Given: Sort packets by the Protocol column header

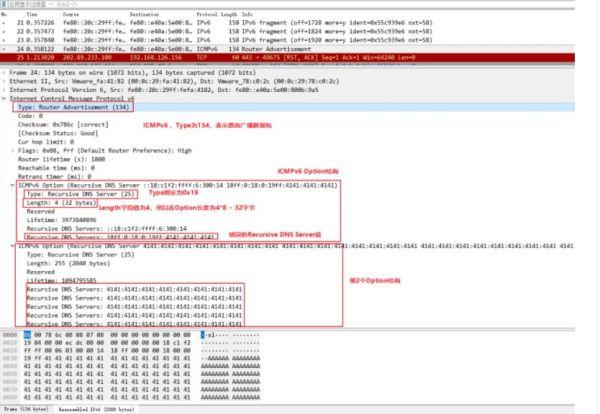Looking at the screenshot, I should pyautogui.click(x=207, y=15).
